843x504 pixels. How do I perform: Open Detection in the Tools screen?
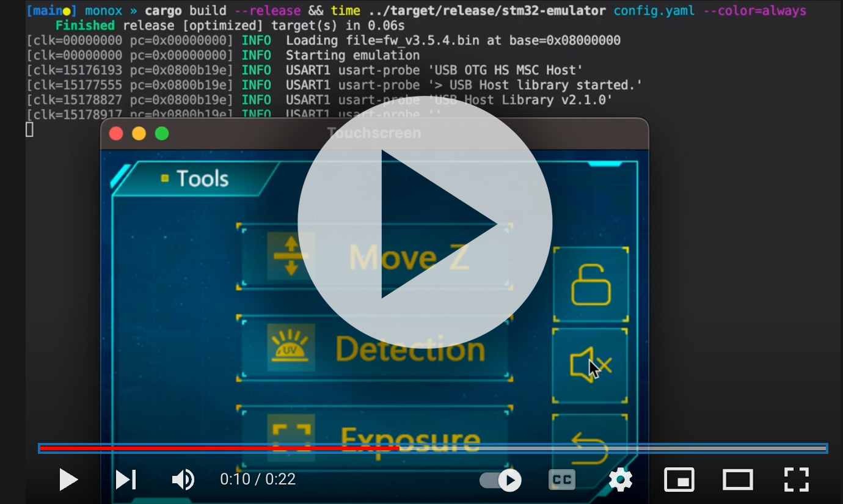point(375,348)
